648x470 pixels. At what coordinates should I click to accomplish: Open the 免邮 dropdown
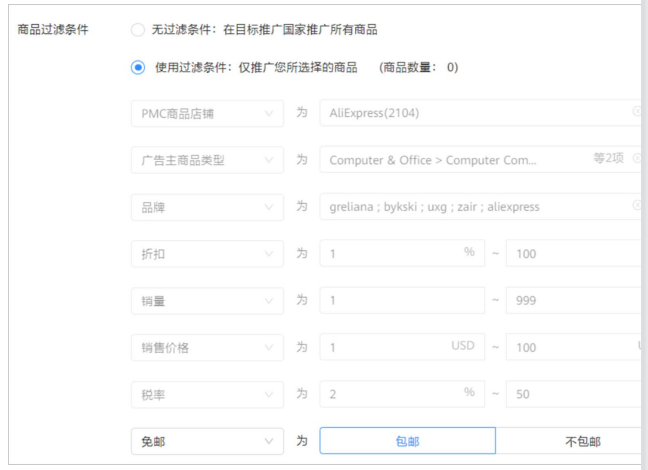(207, 441)
